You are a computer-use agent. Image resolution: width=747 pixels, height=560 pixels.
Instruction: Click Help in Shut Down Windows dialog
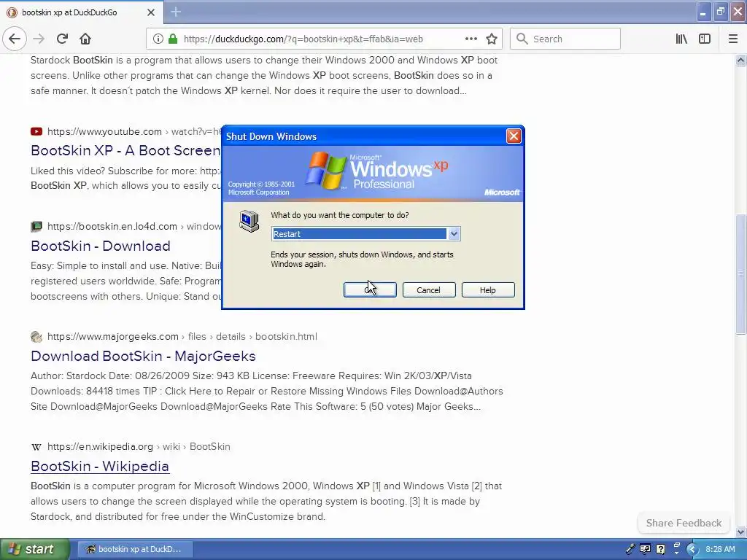tap(488, 289)
